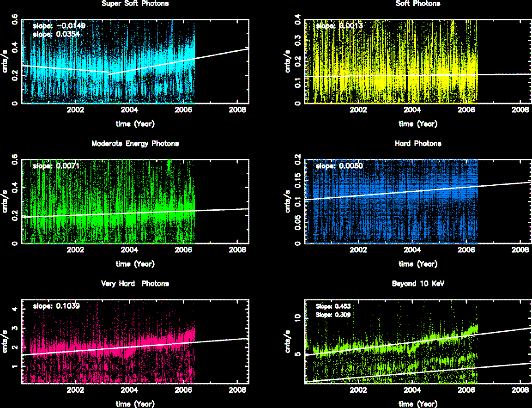This screenshot has width=532, height=408.
Task: Select the Very Hard Photons plot title
Action: coord(135,284)
